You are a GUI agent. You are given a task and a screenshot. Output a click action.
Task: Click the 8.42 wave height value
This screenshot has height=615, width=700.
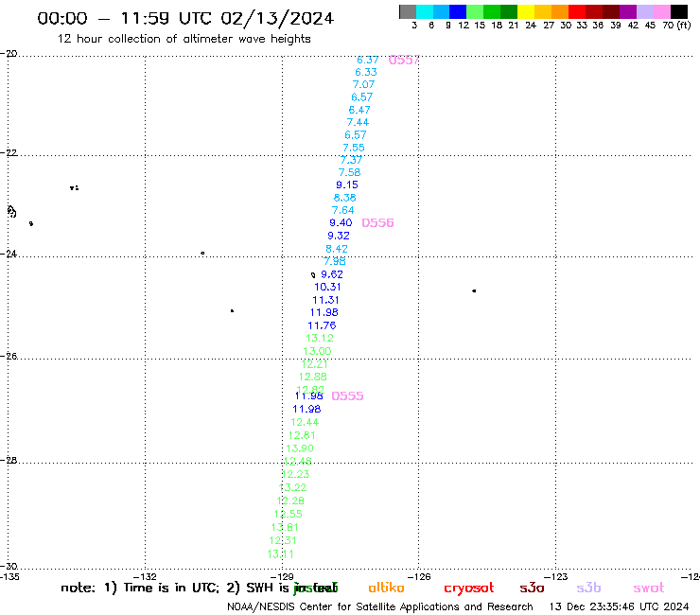tap(337, 249)
